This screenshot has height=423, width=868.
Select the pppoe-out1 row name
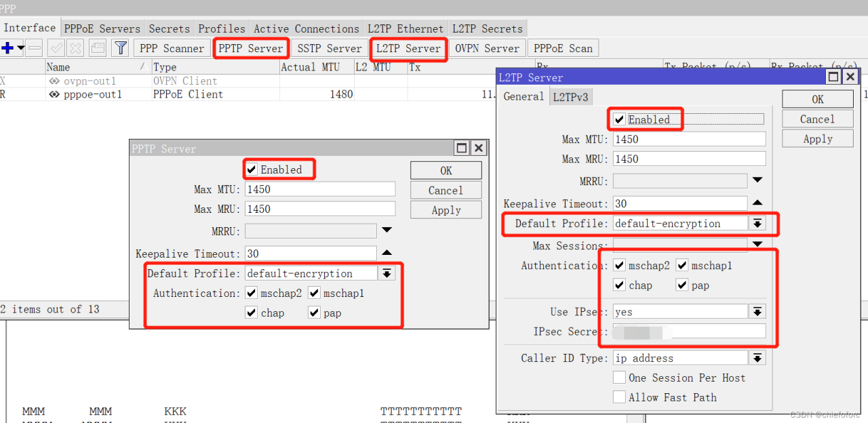93,94
